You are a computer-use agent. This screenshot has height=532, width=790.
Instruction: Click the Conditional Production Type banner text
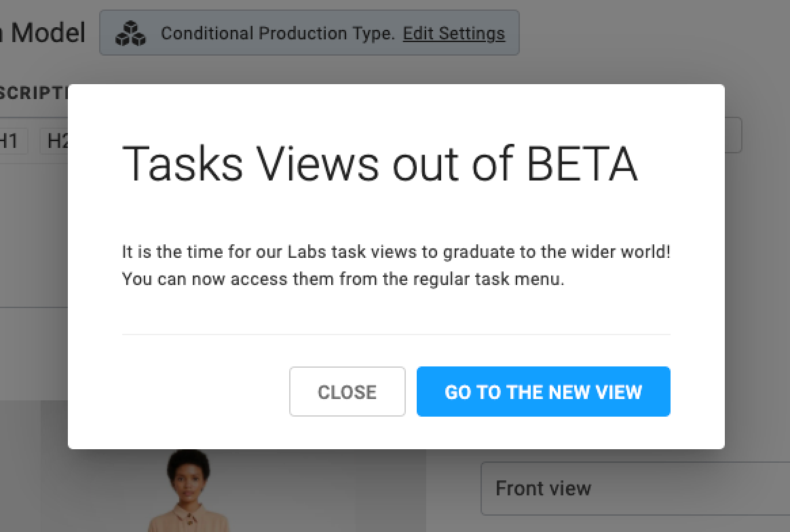click(277, 33)
